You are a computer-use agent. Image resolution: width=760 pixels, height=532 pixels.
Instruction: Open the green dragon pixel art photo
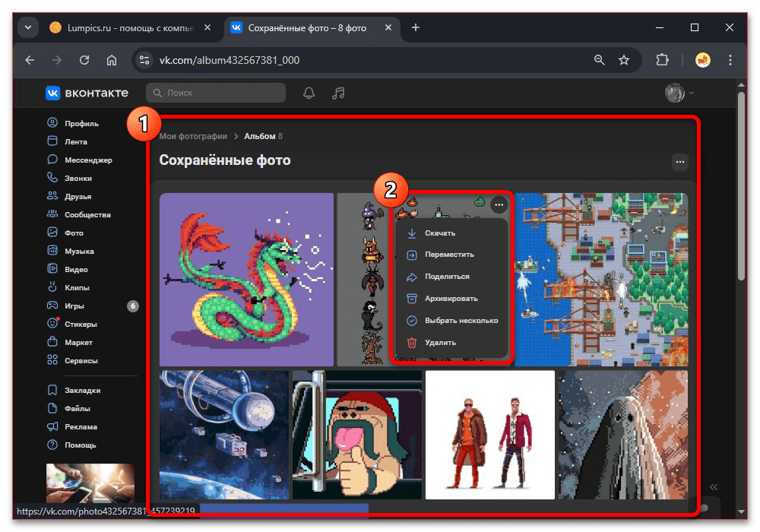pyautogui.click(x=246, y=279)
